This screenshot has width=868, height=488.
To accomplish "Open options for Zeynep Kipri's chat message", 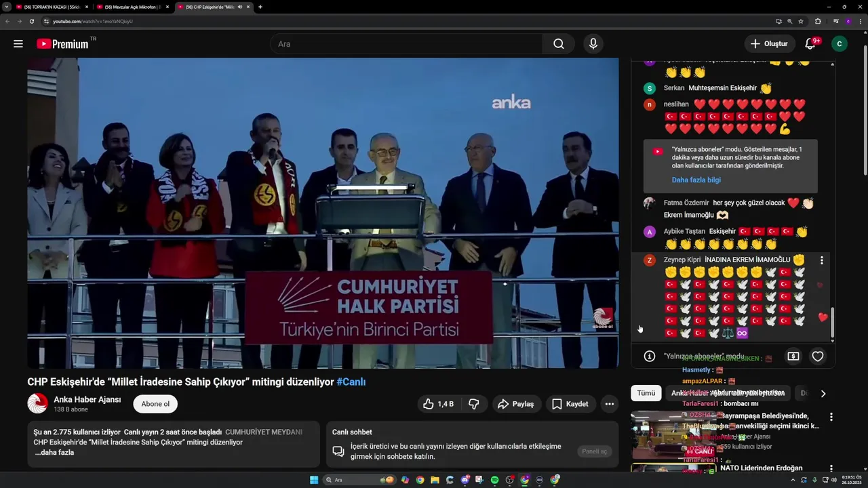I will [x=822, y=260].
